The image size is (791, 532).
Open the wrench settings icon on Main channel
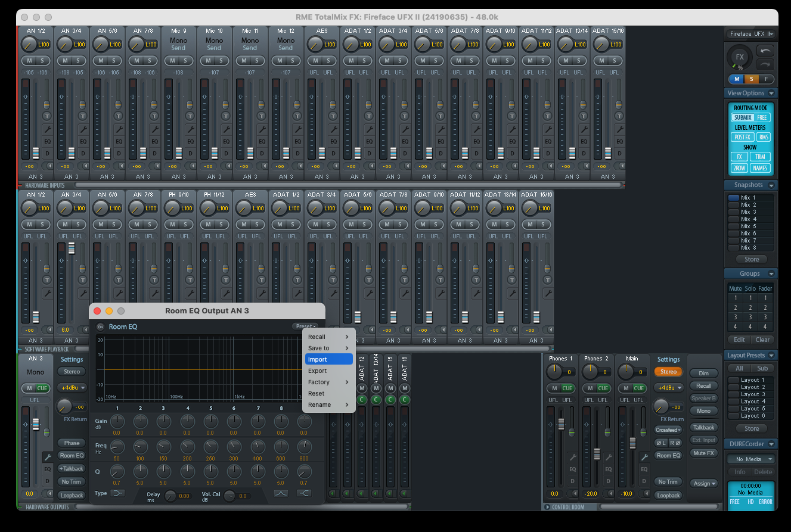(644, 457)
